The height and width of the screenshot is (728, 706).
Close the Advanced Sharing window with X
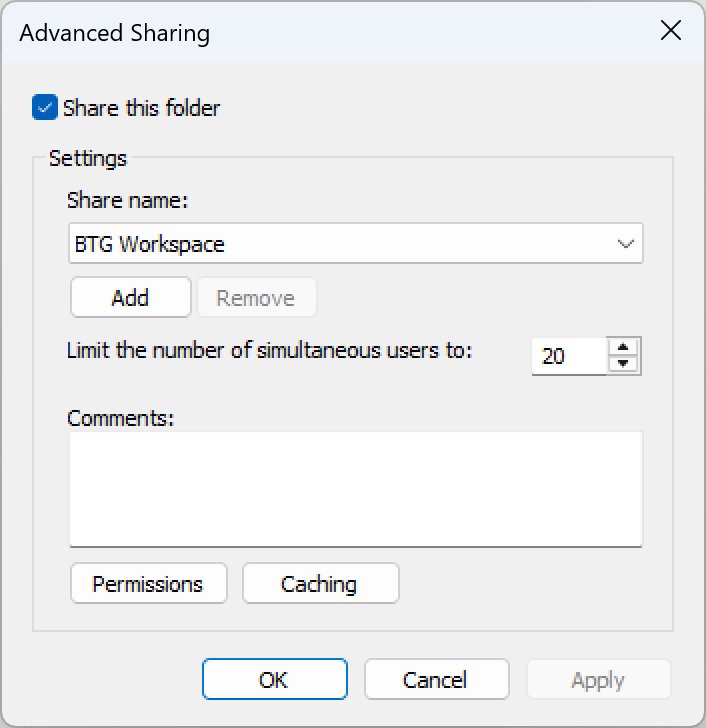click(x=670, y=31)
